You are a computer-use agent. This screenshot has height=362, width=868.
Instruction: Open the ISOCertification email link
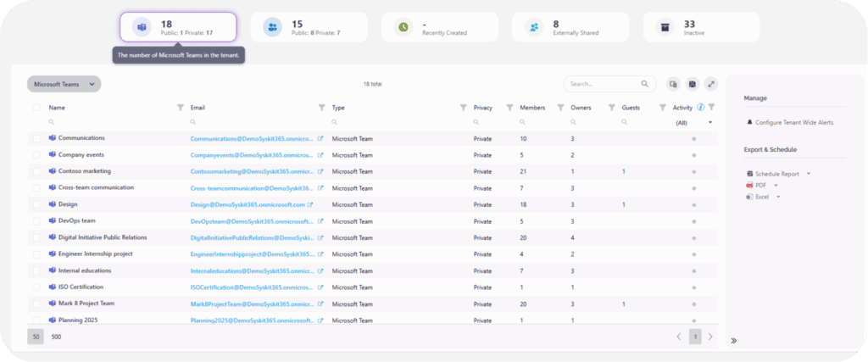point(253,287)
